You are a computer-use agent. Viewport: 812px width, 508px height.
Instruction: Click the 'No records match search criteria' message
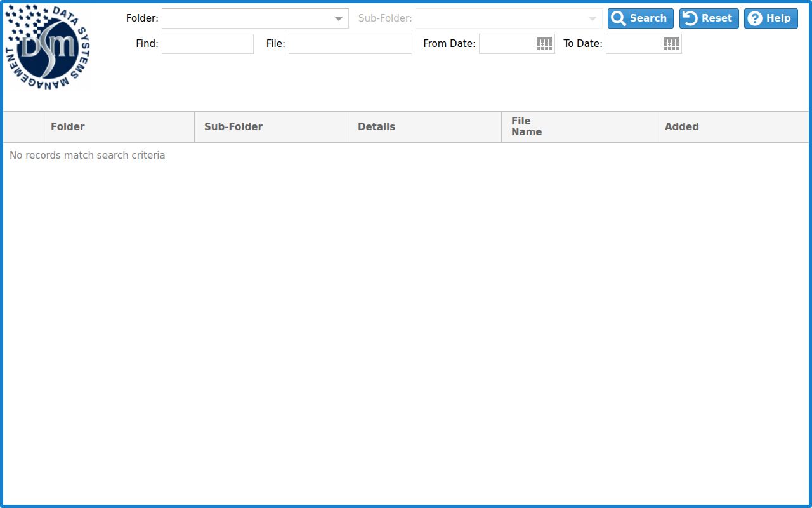(x=88, y=156)
